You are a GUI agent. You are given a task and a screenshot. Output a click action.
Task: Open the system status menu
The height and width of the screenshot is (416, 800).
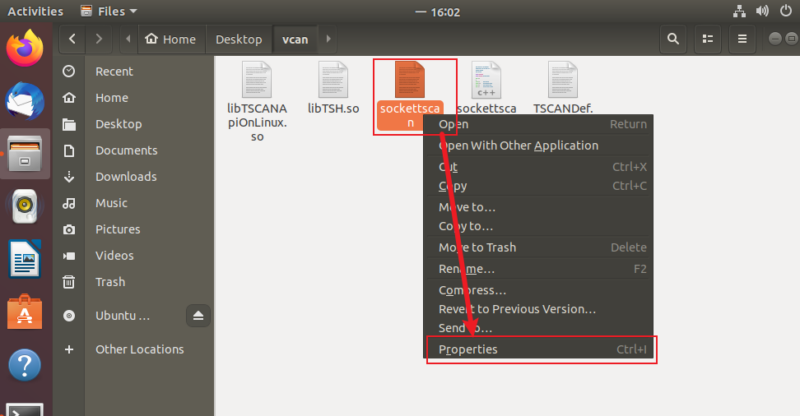tap(760, 12)
